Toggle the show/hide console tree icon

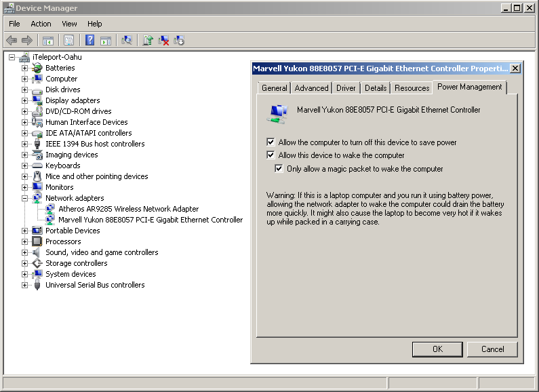(48, 41)
